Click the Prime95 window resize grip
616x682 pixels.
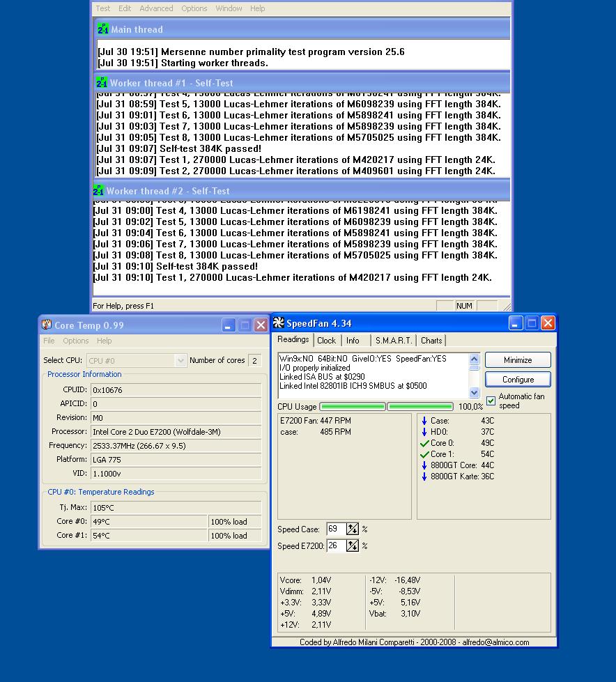[507, 307]
